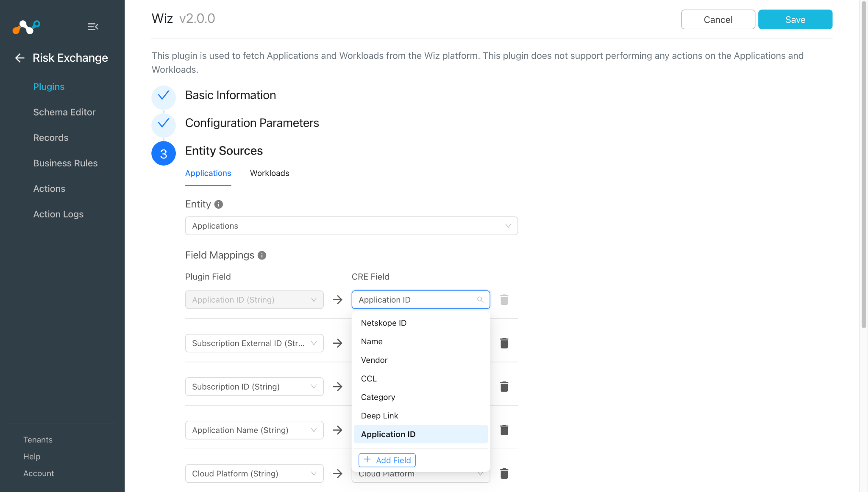Viewport: 868px width, 492px height.
Task: Click the Wiz plugin title
Action: [162, 19]
